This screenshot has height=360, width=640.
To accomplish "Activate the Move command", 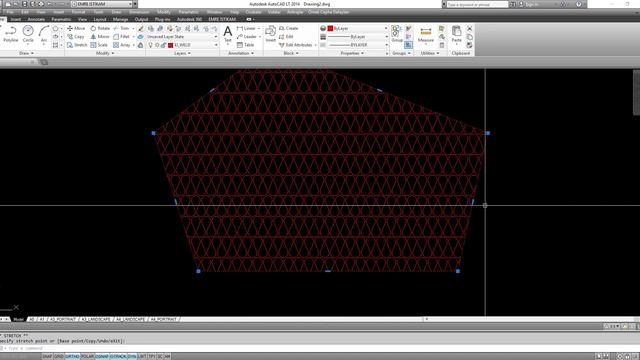I will tap(76, 28).
